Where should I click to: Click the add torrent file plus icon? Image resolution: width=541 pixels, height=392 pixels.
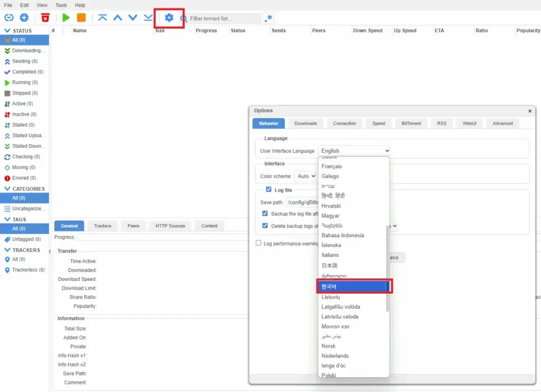[x=24, y=17]
